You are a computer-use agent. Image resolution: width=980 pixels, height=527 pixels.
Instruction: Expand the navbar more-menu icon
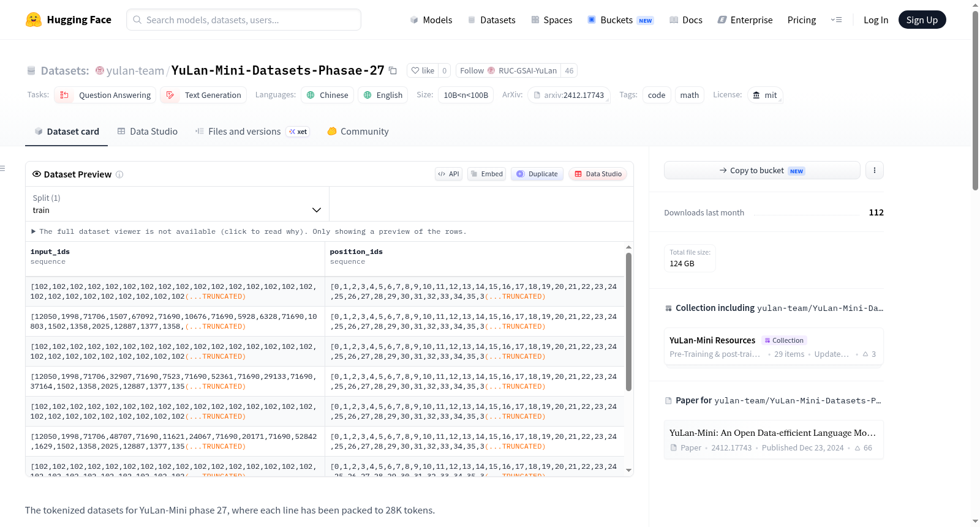coord(836,20)
